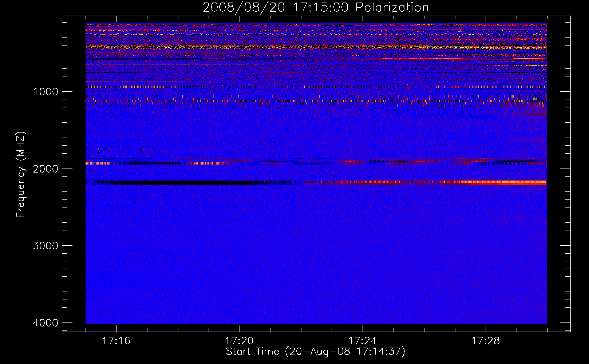Click the 'Frequency (MHZ)' axis label
Screen dimensions: 589x364
pos(21,175)
